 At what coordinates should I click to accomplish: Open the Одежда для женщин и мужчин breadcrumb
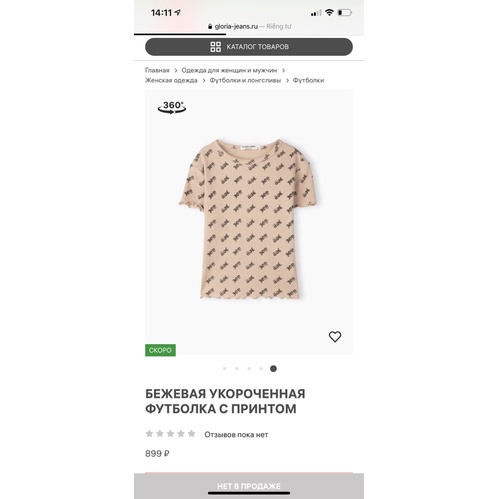(229, 70)
